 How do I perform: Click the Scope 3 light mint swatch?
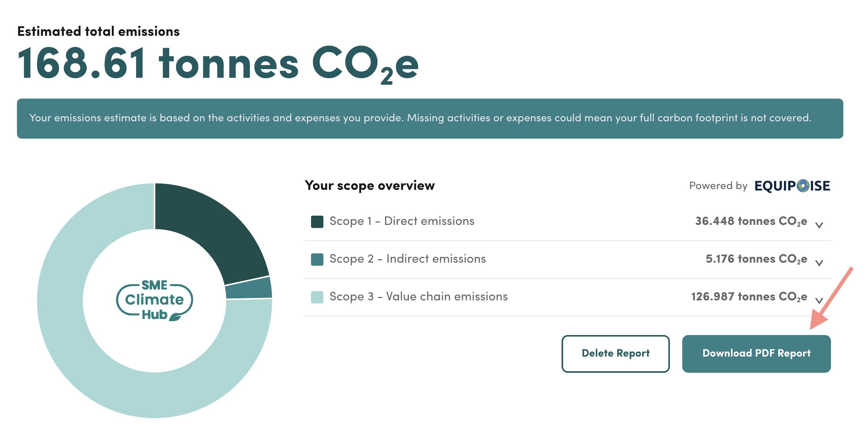[317, 297]
